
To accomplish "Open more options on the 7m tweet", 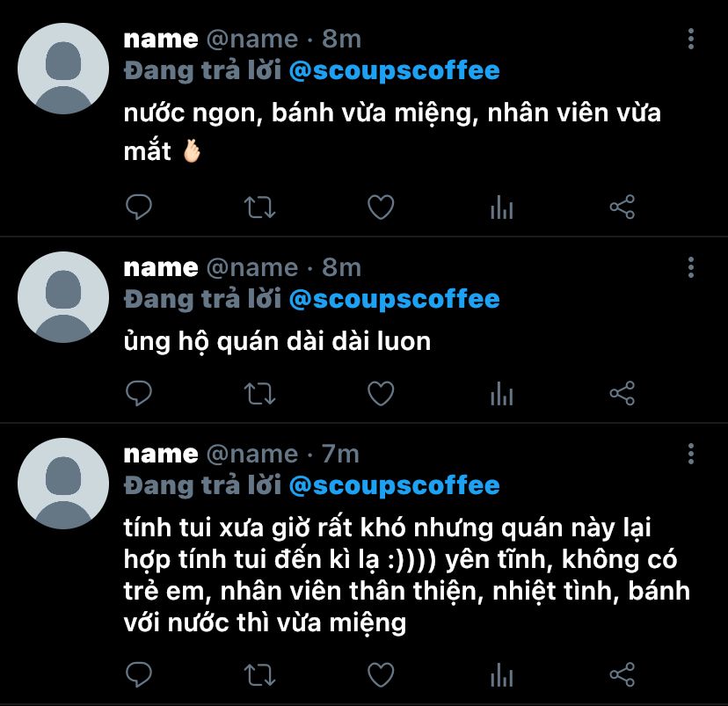I will (x=691, y=454).
